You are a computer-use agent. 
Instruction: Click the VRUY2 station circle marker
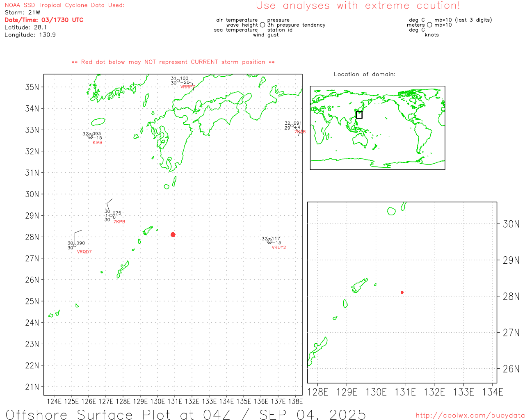[269, 241]
